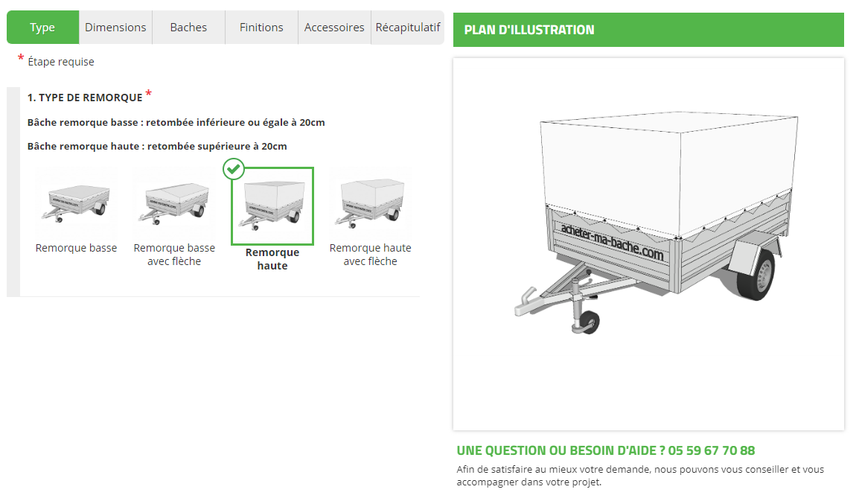859x504 pixels.
Task: Click the Plan d'illustration green header
Action: 648,30
